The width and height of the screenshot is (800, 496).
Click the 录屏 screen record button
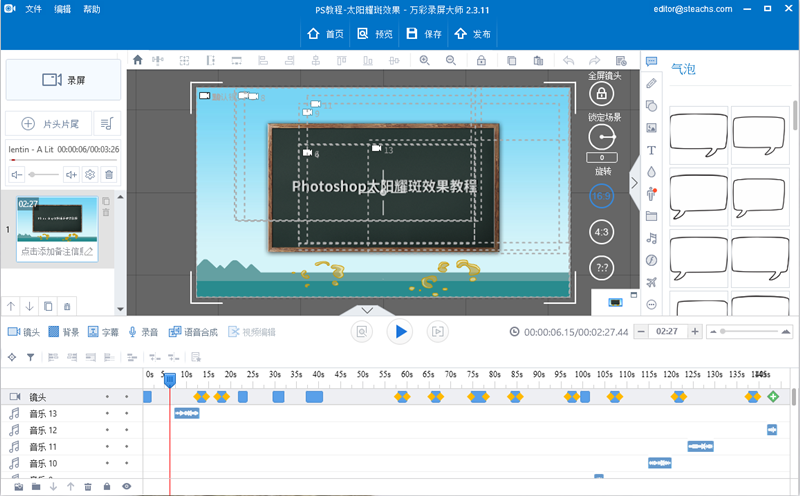click(x=64, y=80)
